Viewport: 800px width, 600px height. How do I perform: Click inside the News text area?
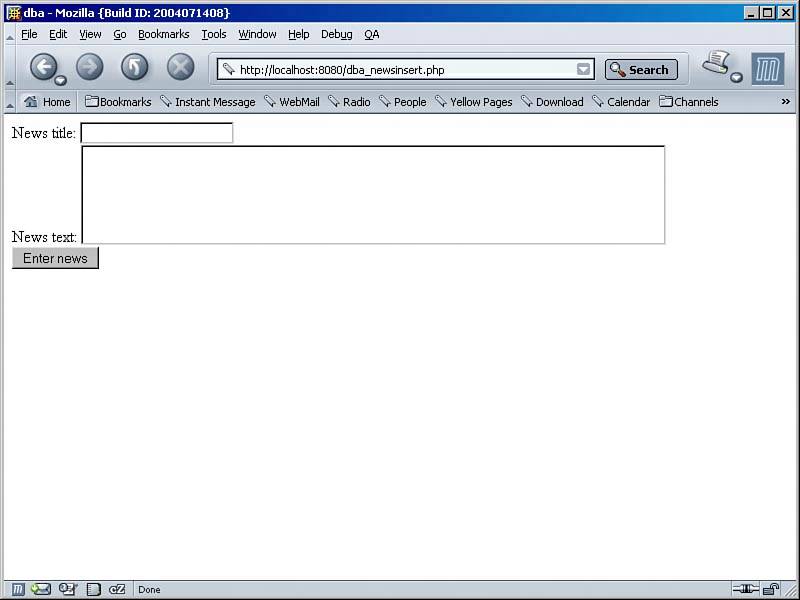click(372, 195)
